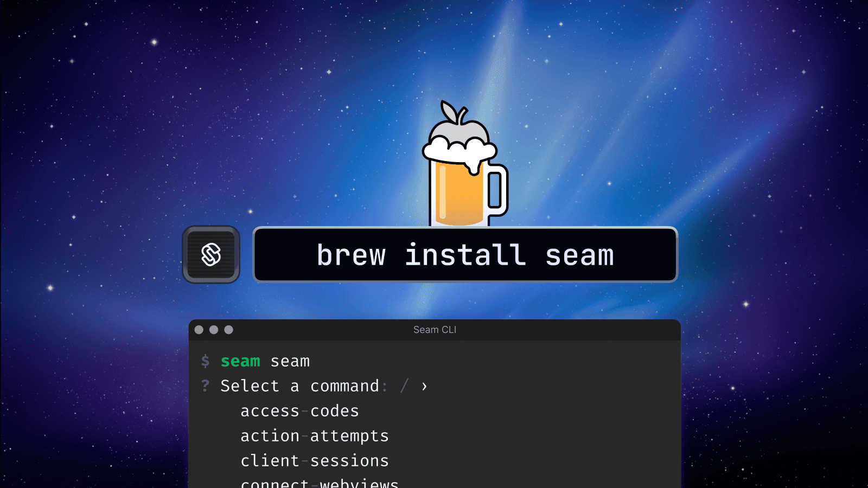Select the access-codes command
The width and height of the screenshot is (868, 488).
(299, 411)
